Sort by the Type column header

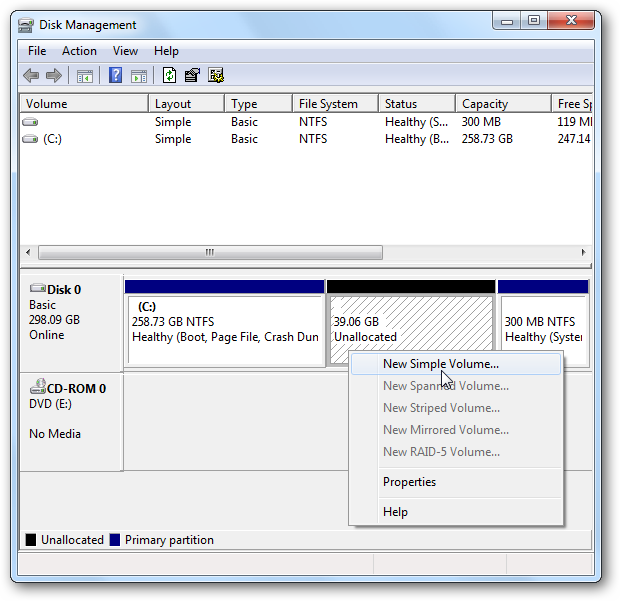point(259,104)
